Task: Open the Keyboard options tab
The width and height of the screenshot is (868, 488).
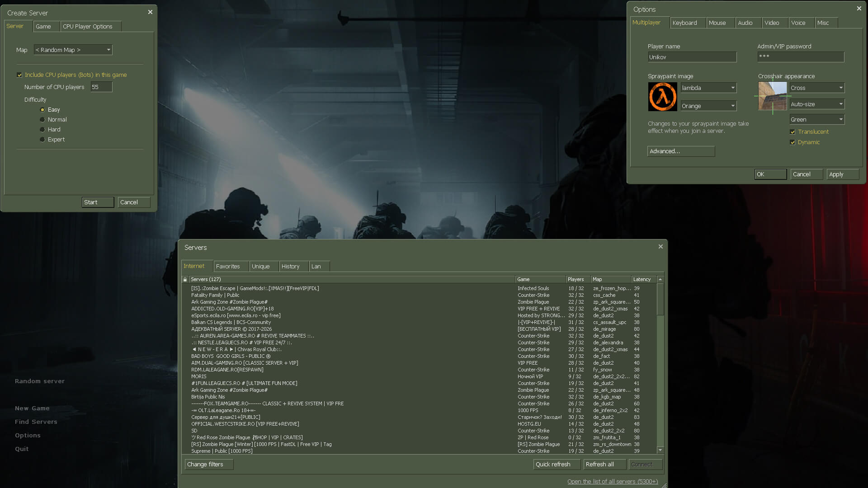Action: [684, 23]
